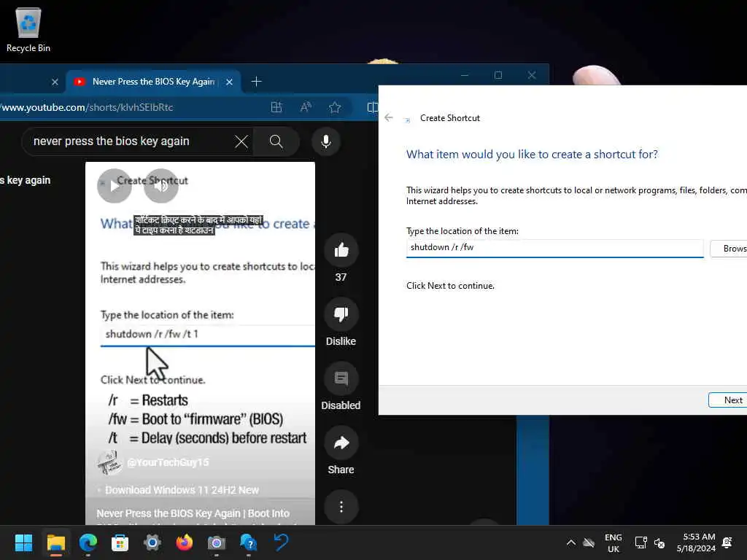Open notifications bell in the taskbar
The width and height of the screenshot is (747, 560).
click(x=727, y=542)
